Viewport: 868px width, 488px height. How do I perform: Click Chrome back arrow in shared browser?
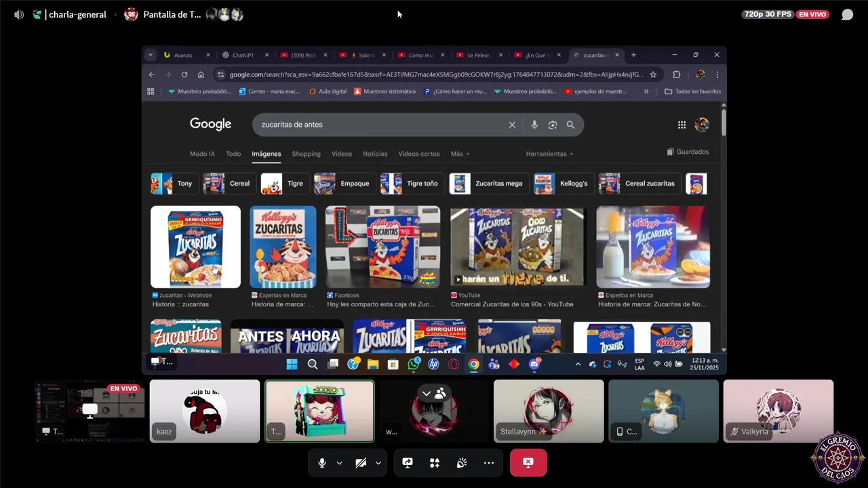tap(152, 75)
